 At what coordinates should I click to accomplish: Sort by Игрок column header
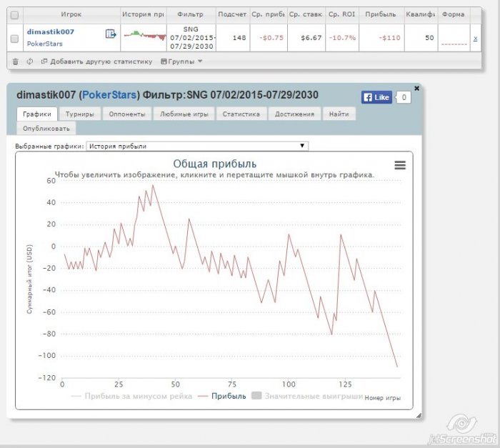tap(71, 14)
